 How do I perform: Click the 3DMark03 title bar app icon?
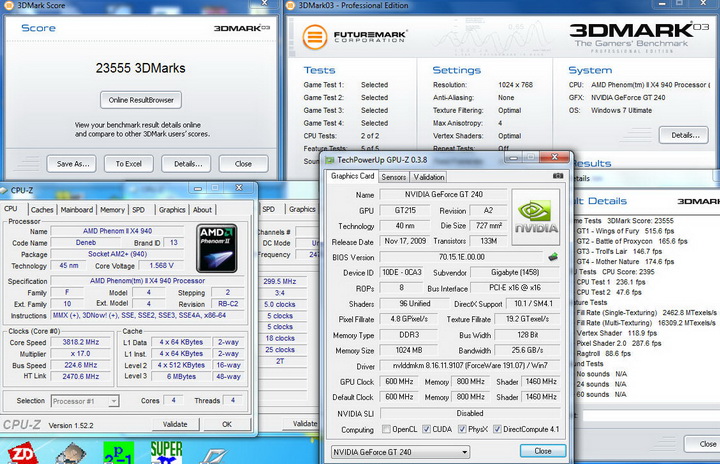(x=290, y=6)
